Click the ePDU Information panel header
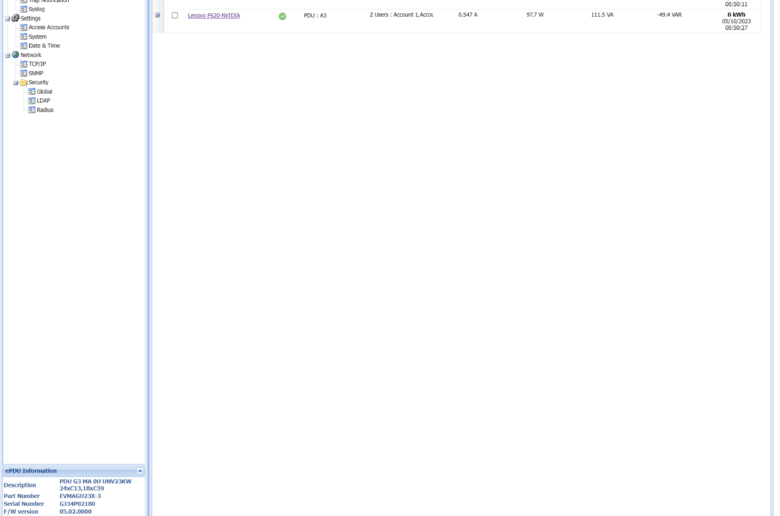Viewport: 780px width, 516px height. [x=74, y=471]
